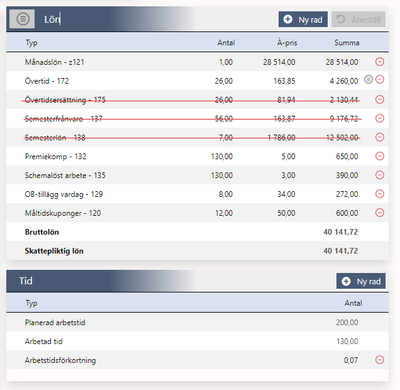Click the Antal column header in Tid table
The image size is (400, 390).
coord(353,303)
